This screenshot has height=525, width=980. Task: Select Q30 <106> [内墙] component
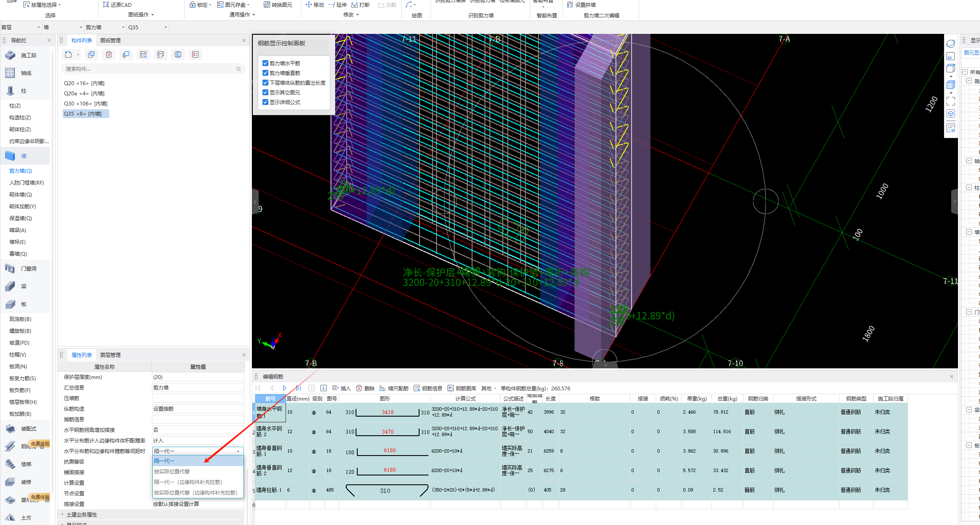coord(86,103)
